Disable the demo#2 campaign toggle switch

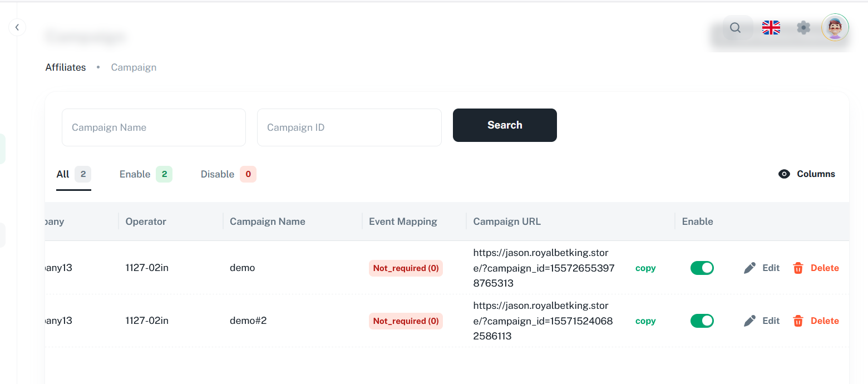coord(702,321)
